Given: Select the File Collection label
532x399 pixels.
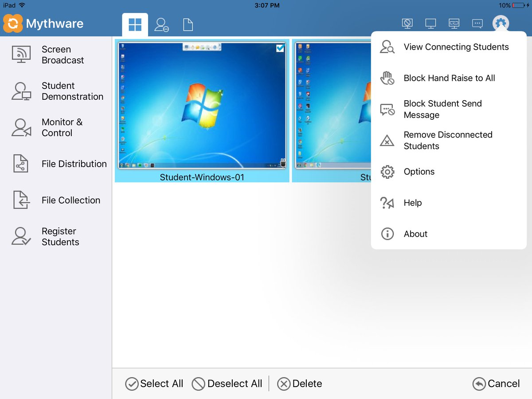Looking at the screenshot, I should [71, 200].
